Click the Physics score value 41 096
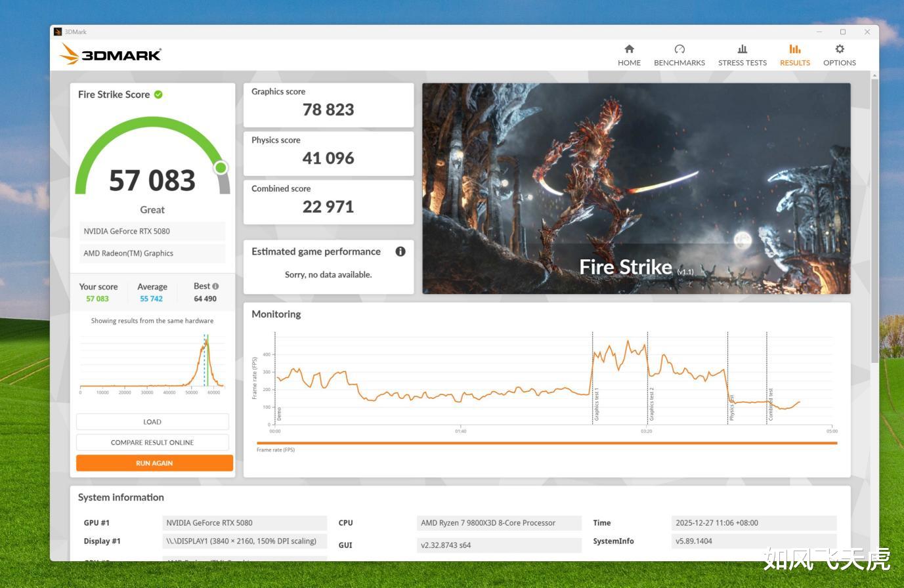The height and width of the screenshot is (588, 904). tap(328, 158)
